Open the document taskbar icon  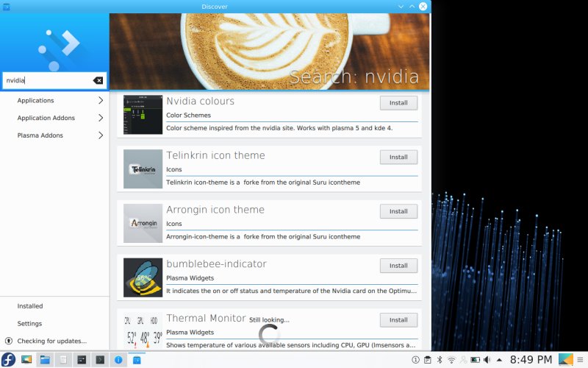(63, 360)
